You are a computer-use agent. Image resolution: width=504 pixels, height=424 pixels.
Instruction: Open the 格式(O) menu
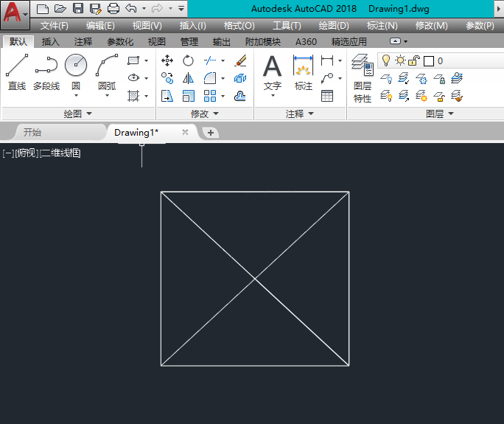tap(239, 25)
